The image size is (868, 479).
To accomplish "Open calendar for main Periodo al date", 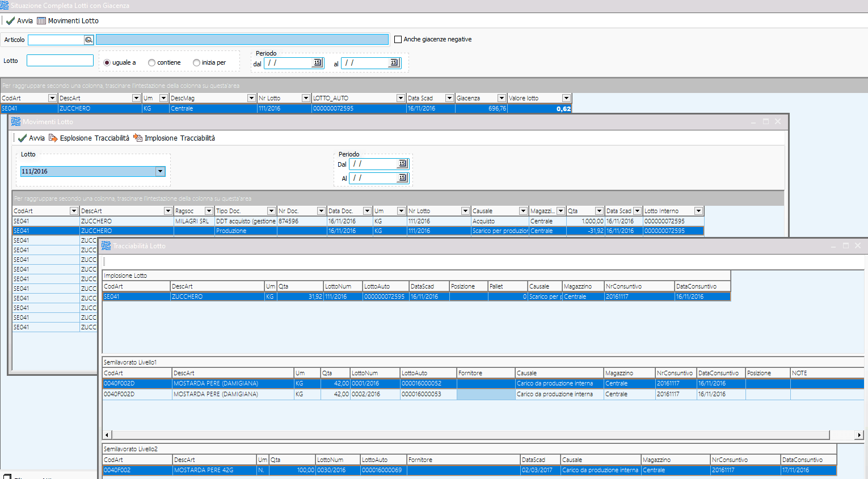I will pos(394,63).
